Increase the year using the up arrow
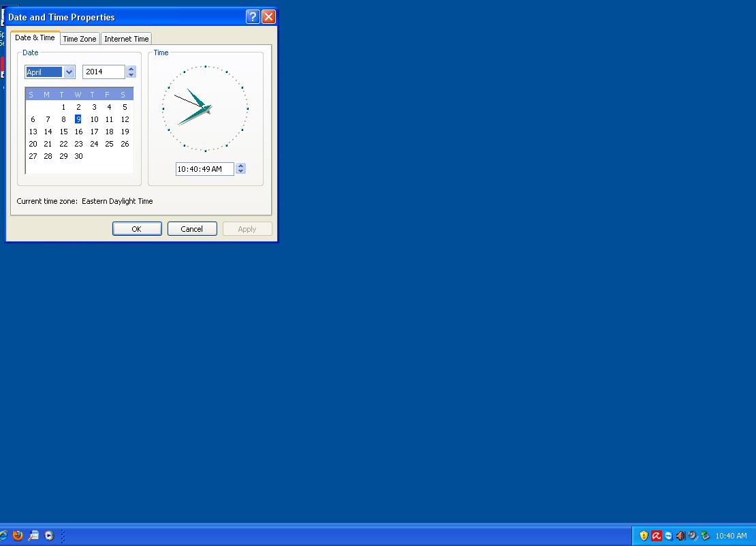Image resolution: width=756 pixels, height=546 pixels. (x=131, y=69)
